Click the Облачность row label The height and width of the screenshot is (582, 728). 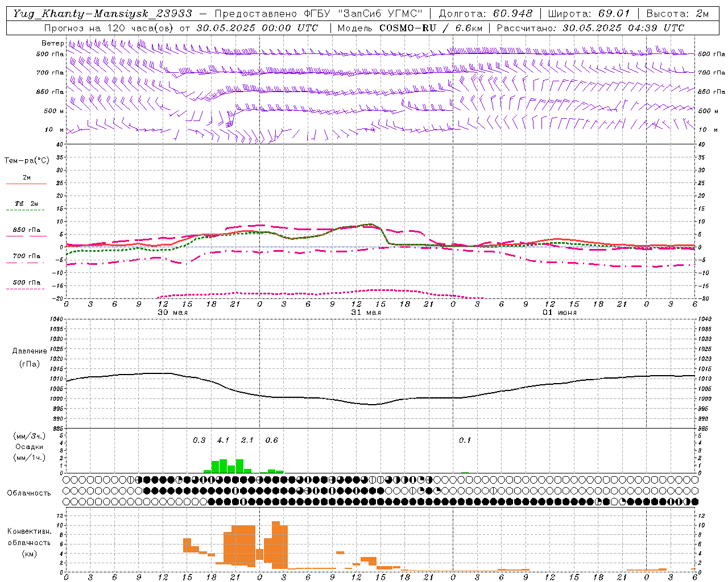coord(29,493)
